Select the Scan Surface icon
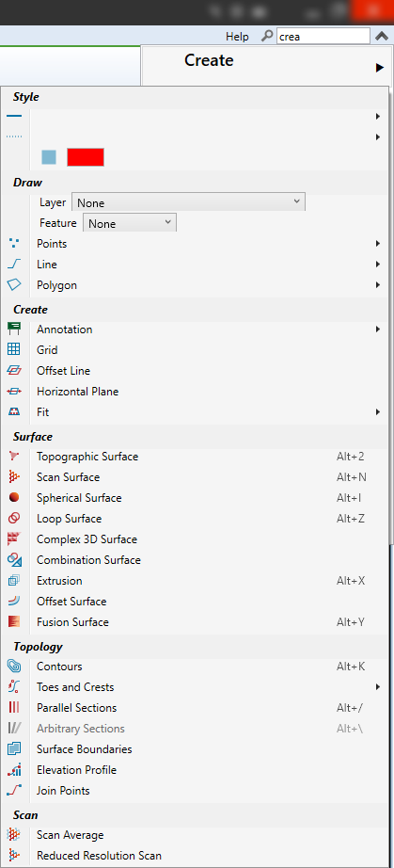 point(14,476)
